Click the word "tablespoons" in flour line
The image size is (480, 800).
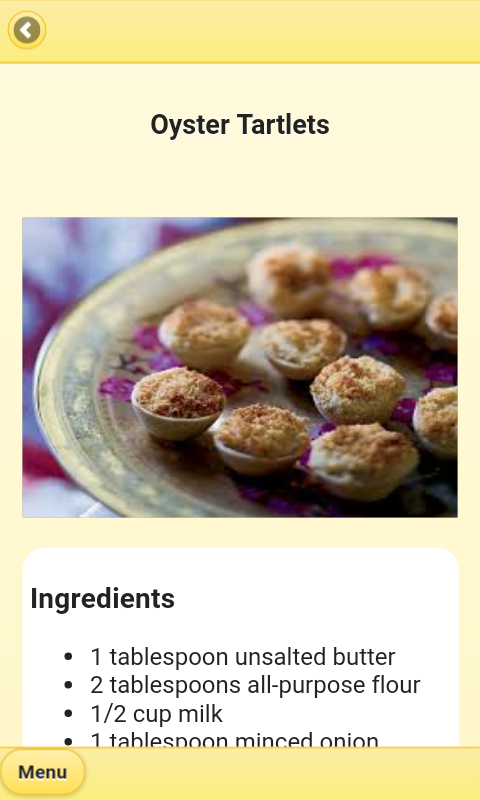coord(175,685)
